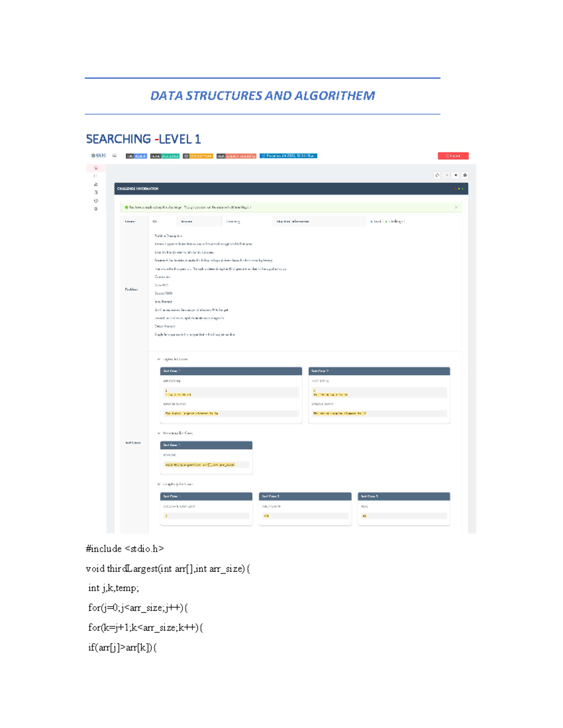Screen dimensions: 563x728
Task: Click the dept school of computing badge
Action: 236,156
